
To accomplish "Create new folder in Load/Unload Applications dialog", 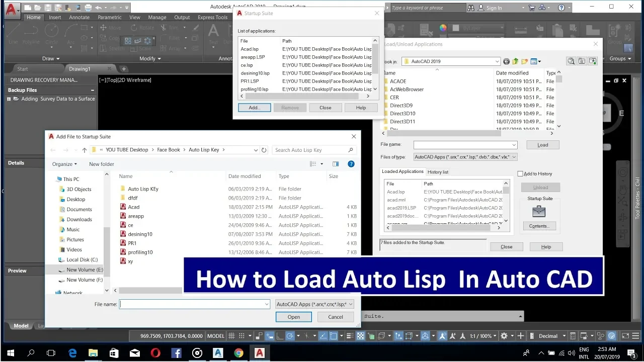I will tap(524, 61).
